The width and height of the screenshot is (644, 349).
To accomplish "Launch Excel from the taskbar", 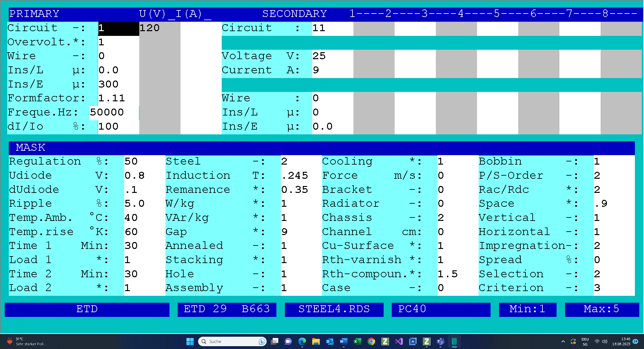I will point(358,341).
